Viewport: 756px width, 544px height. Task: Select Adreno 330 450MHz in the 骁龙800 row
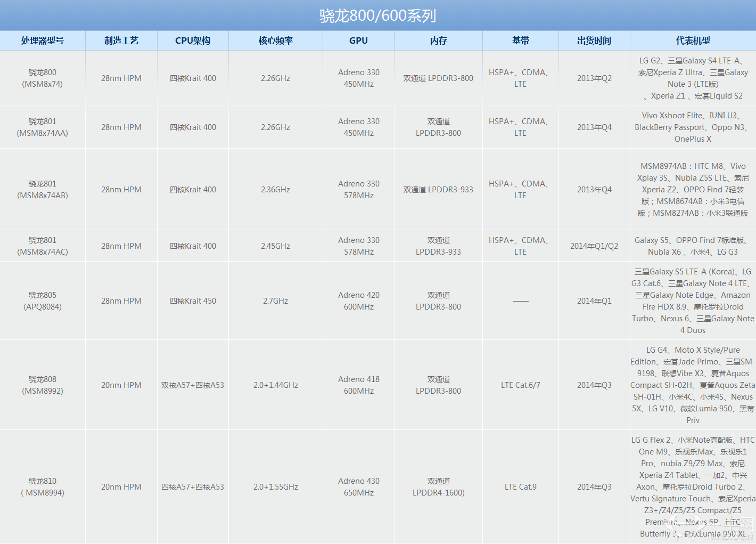pos(359,78)
